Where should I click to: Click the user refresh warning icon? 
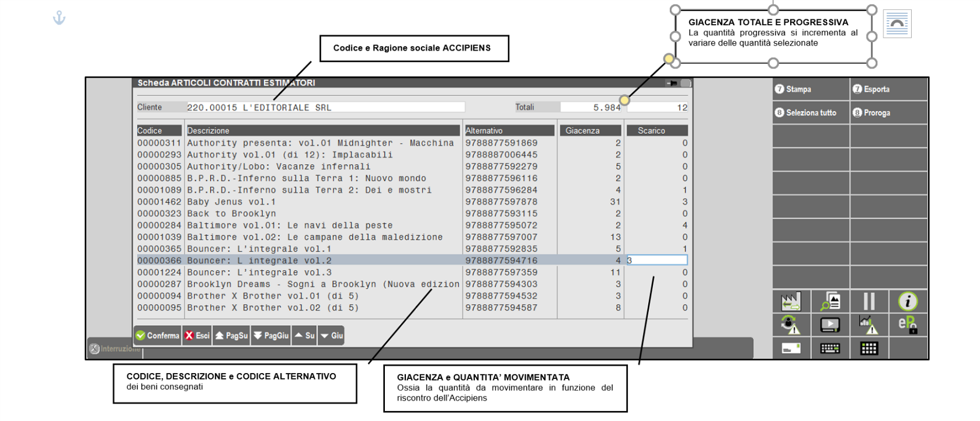[x=791, y=325]
